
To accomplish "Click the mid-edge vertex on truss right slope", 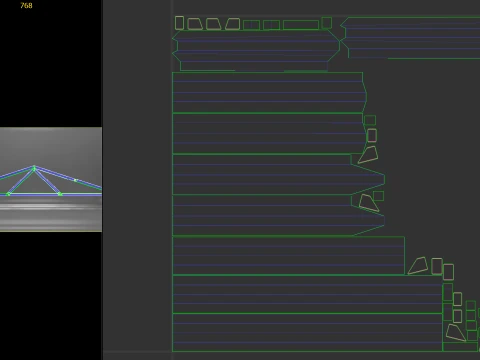I will [x=75, y=180].
